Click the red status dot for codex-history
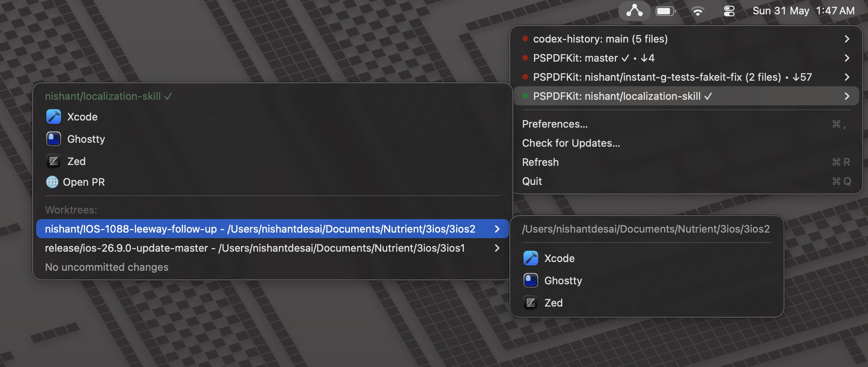Screen dimensions: 868x367 [x=525, y=39]
